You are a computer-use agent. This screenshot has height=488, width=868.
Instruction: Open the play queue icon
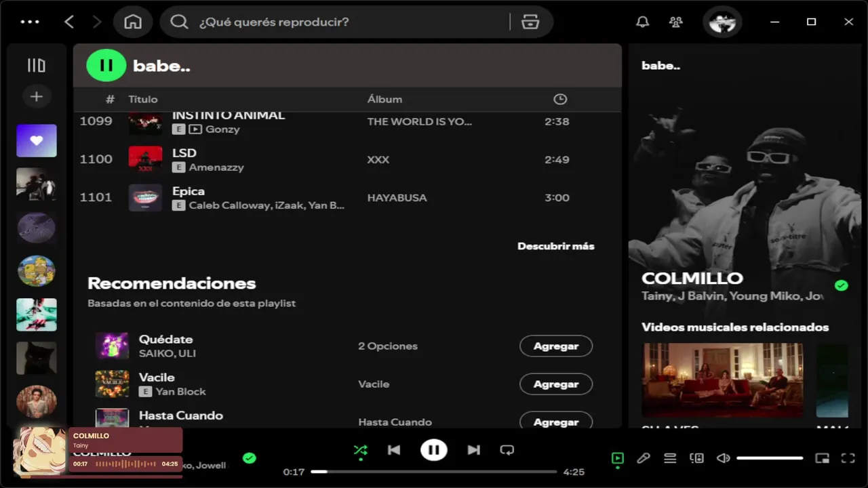pyautogui.click(x=670, y=458)
